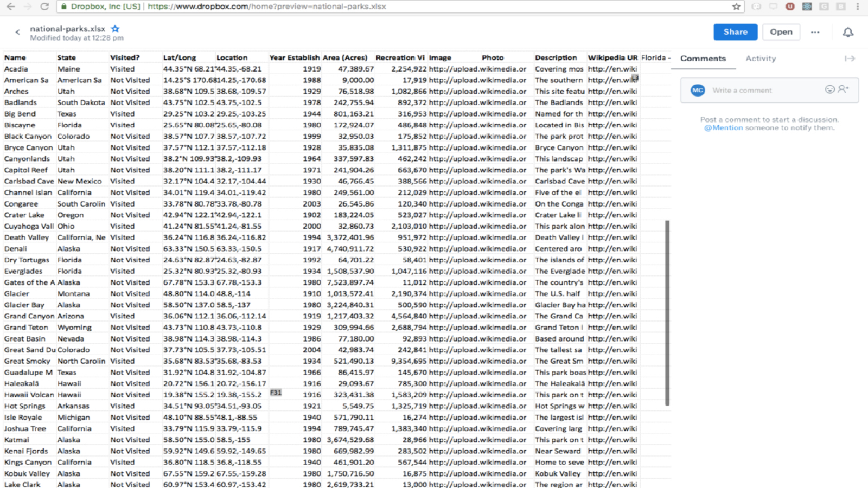
Task: Switch to the Comments tab
Action: [703, 59]
